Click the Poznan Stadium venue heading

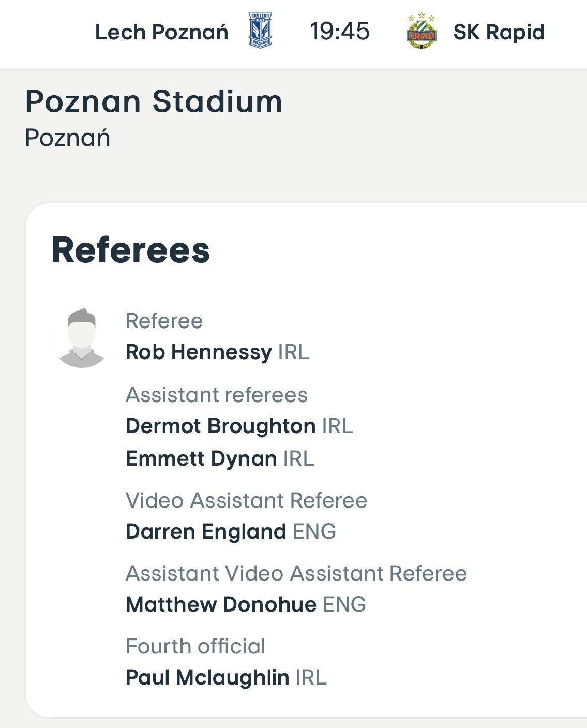[x=154, y=101]
